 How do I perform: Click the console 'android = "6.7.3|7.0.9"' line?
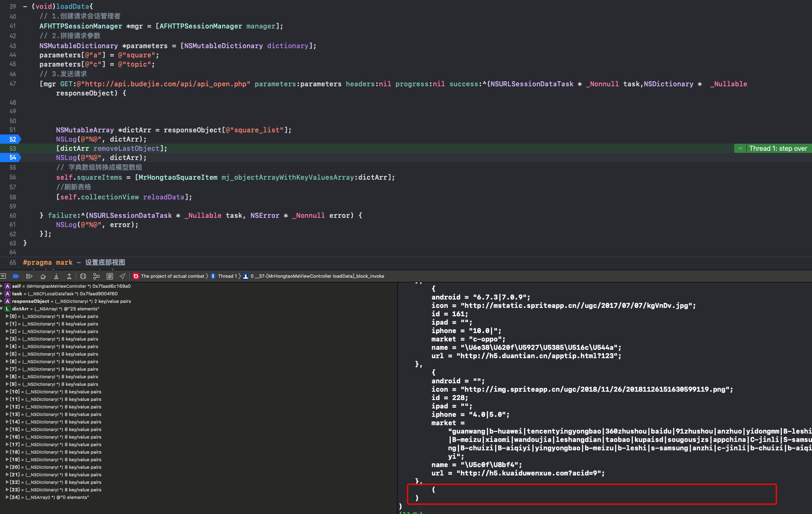pos(481,297)
